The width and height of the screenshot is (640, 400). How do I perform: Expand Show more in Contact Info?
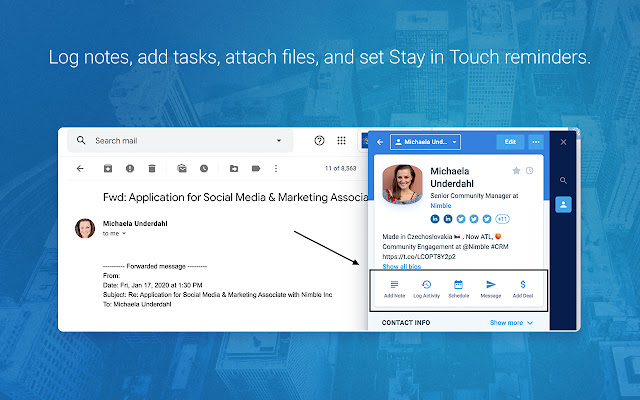tap(511, 322)
